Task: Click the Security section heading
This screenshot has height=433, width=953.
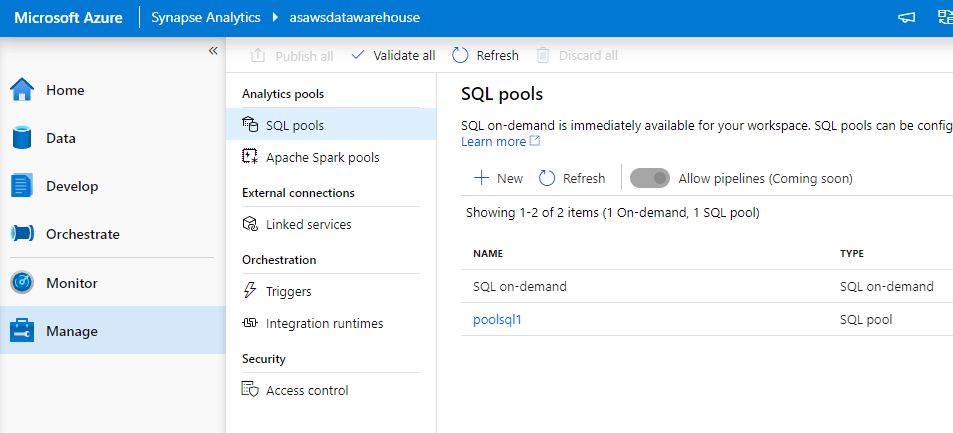Action: pos(263,358)
